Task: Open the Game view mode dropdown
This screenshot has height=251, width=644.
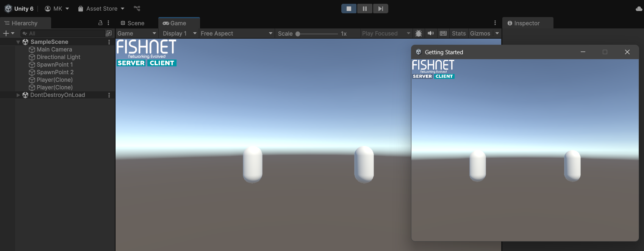Action: click(137, 33)
